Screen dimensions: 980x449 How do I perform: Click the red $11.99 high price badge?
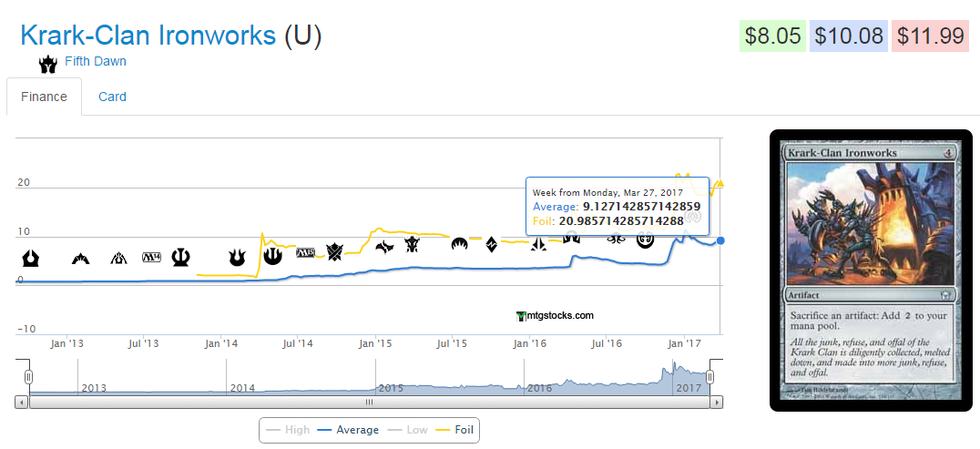tap(931, 36)
